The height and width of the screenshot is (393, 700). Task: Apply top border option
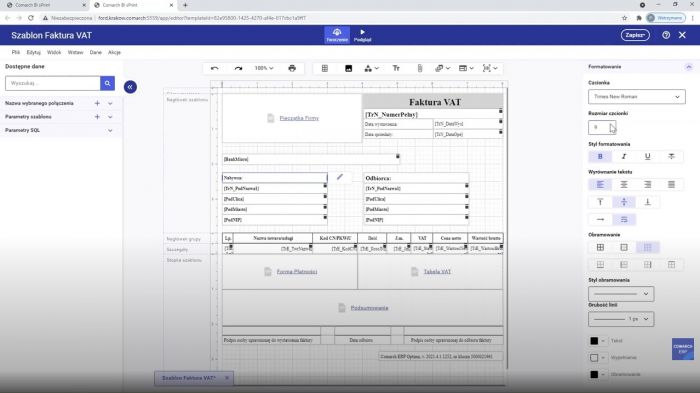coord(671,265)
